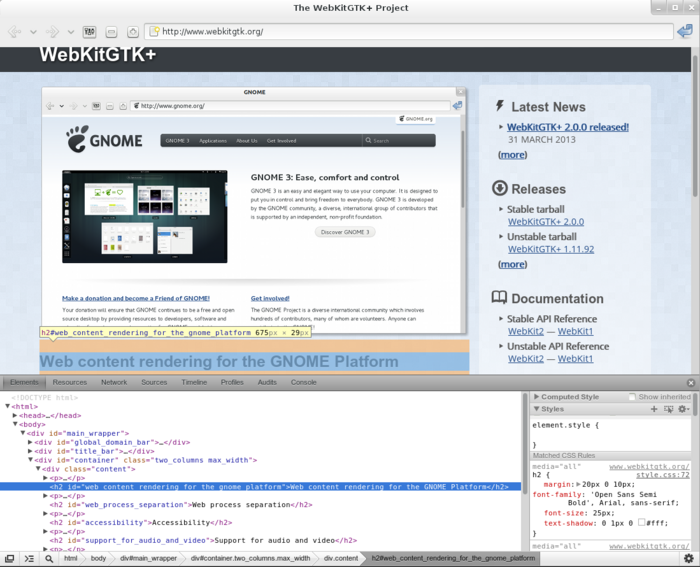The height and width of the screenshot is (567, 700).
Task: Click the go arrow beside the URL bar
Action: point(685,32)
